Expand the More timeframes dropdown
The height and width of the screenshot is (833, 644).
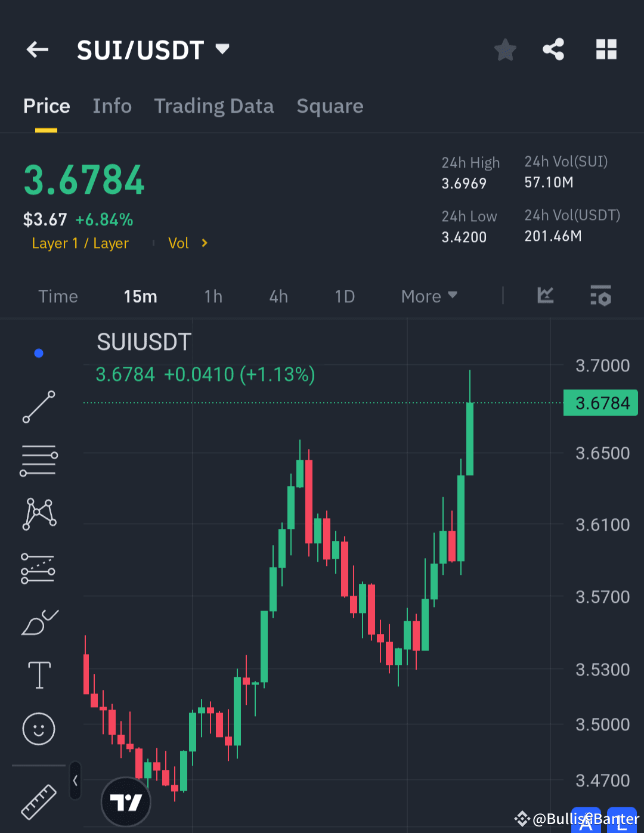coord(428,296)
